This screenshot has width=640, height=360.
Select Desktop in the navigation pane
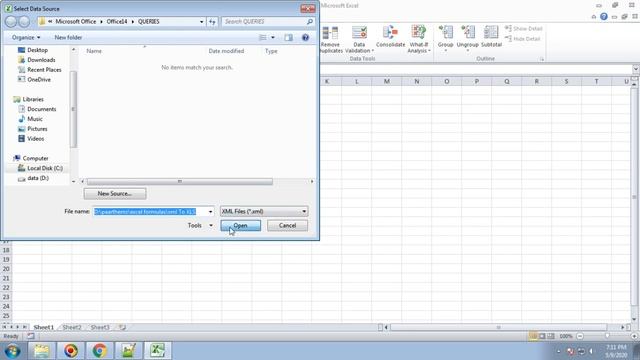(33, 50)
